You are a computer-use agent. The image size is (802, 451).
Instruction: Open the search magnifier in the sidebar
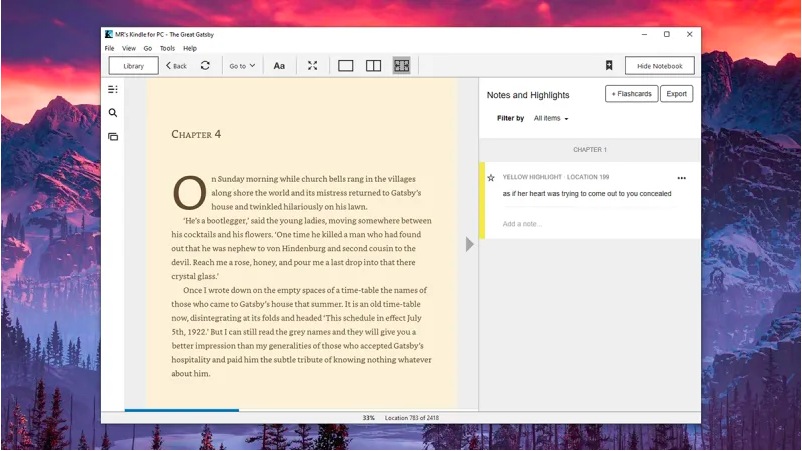[113, 113]
